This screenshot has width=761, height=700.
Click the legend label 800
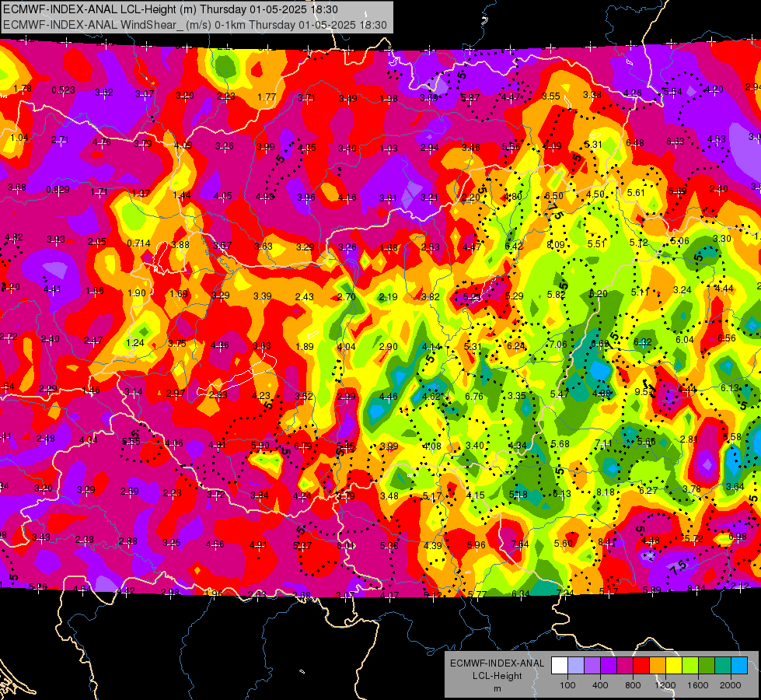pos(633,685)
